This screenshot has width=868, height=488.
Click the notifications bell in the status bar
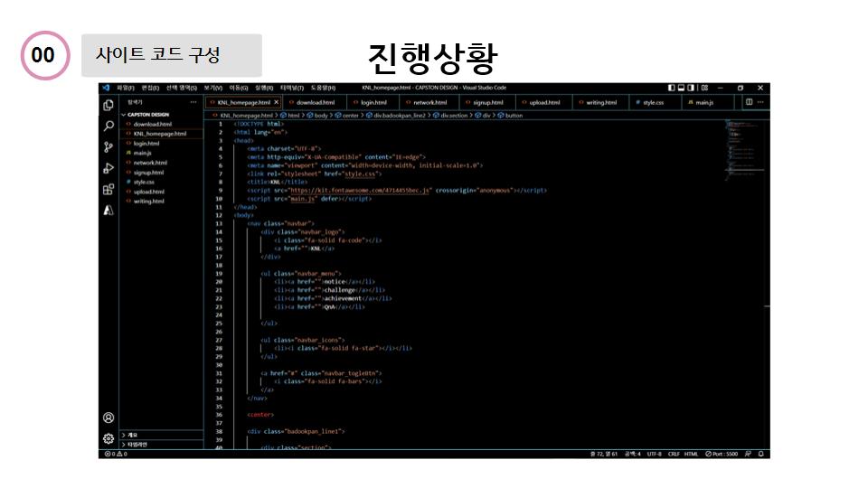point(760,454)
